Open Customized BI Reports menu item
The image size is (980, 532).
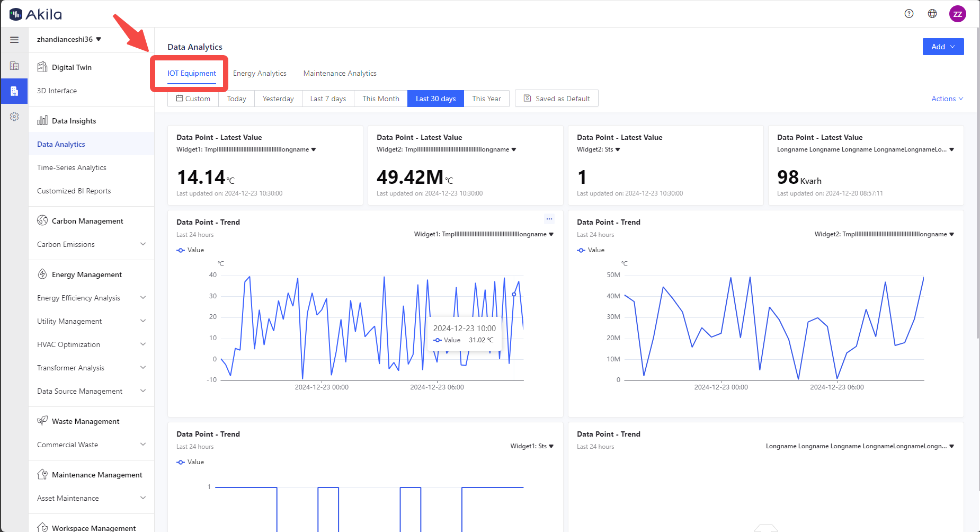coord(91,191)
